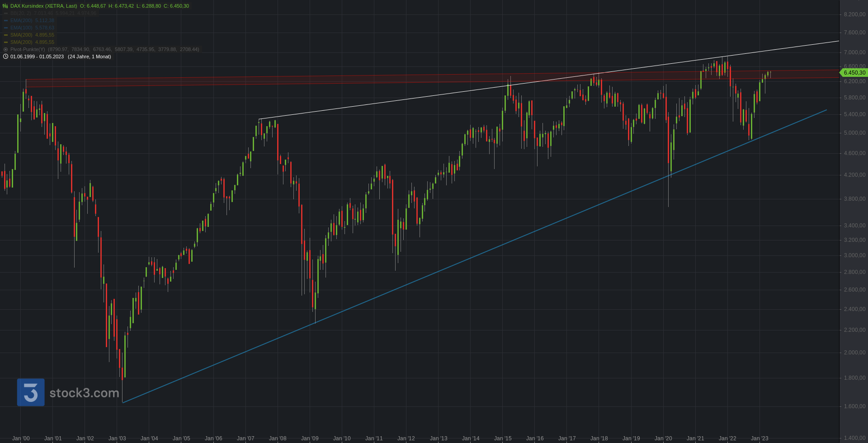Select the blue lower trendline

tap(475, 256)
